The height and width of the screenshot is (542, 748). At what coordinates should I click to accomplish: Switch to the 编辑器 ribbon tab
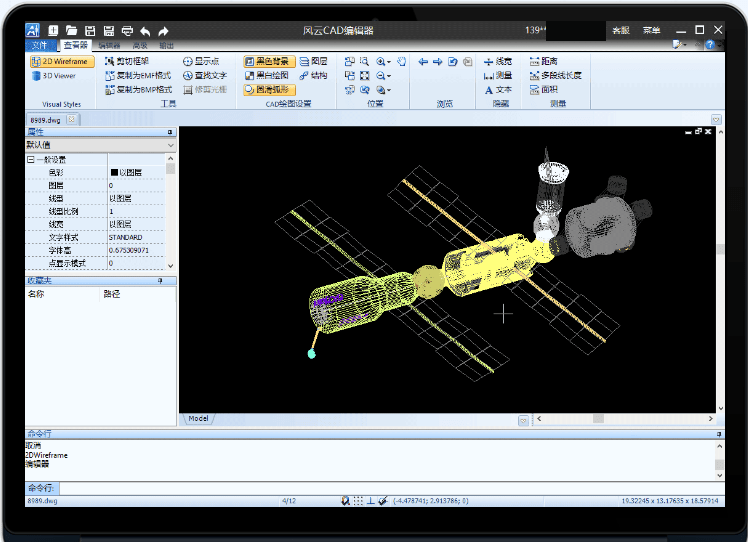pos(108,46)
